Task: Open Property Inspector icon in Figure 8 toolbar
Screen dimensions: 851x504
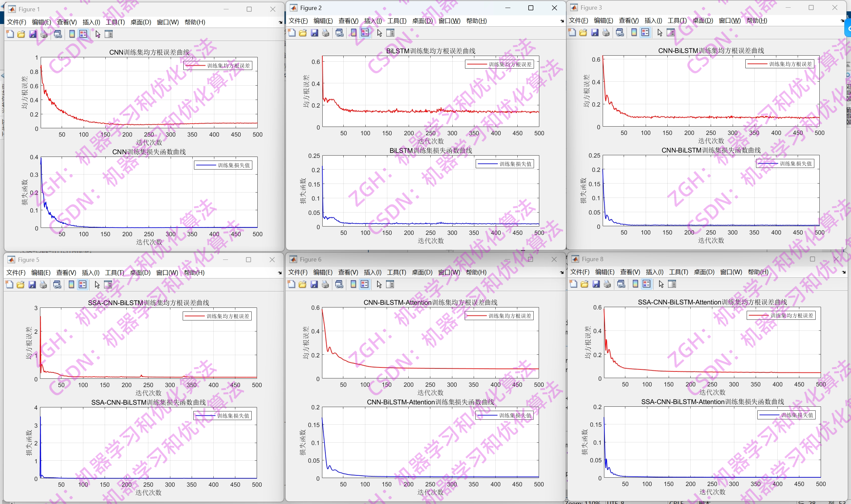Action: 672,284
